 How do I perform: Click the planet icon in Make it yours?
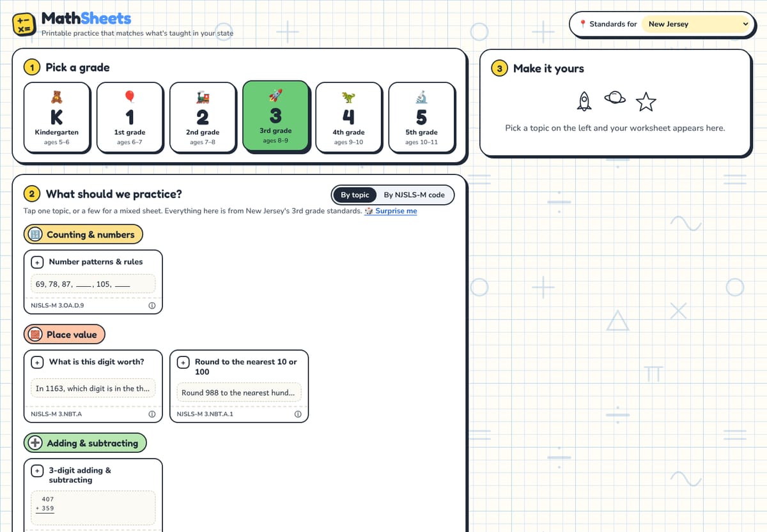tap(615, 98)
